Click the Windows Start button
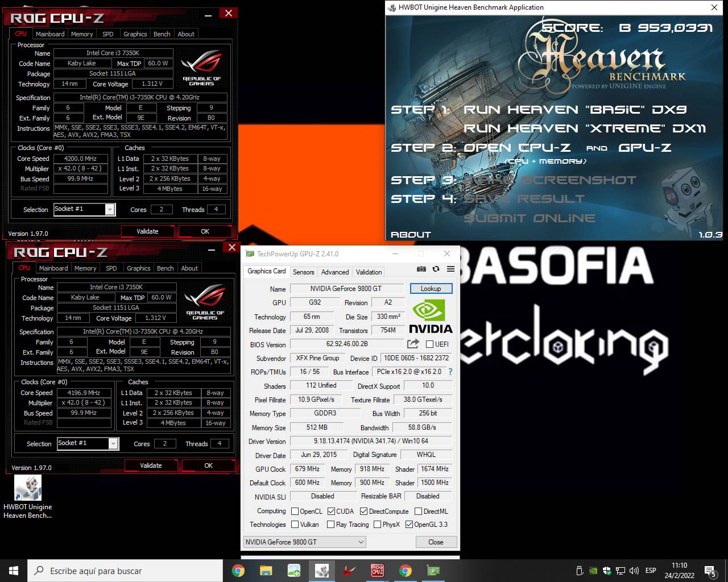 tap(14, 570)
